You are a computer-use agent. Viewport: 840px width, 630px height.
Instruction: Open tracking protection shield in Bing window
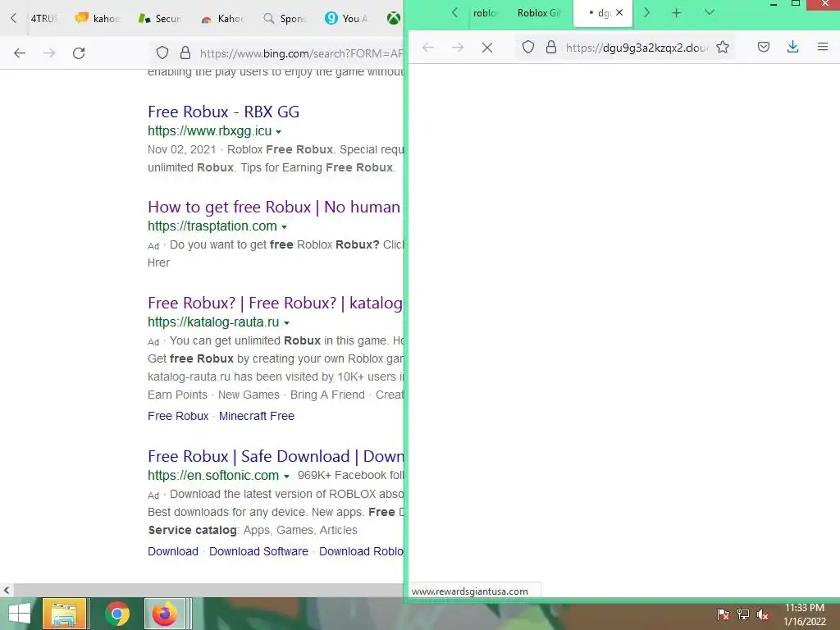[x=162, y=52]
